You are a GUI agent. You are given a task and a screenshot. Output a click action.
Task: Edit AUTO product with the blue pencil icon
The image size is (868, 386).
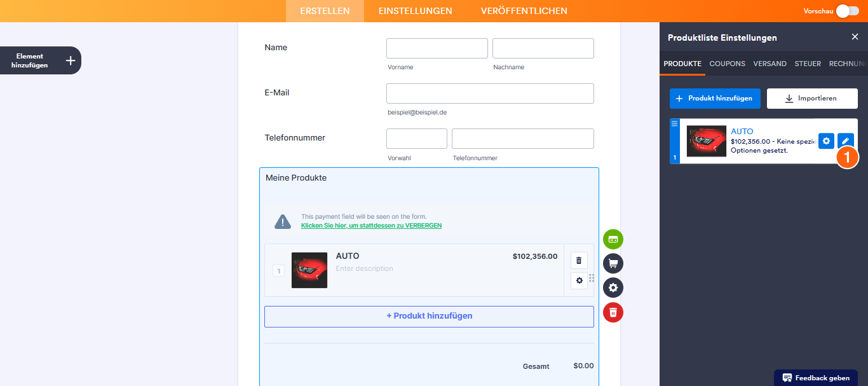click(x=846, y=141)
